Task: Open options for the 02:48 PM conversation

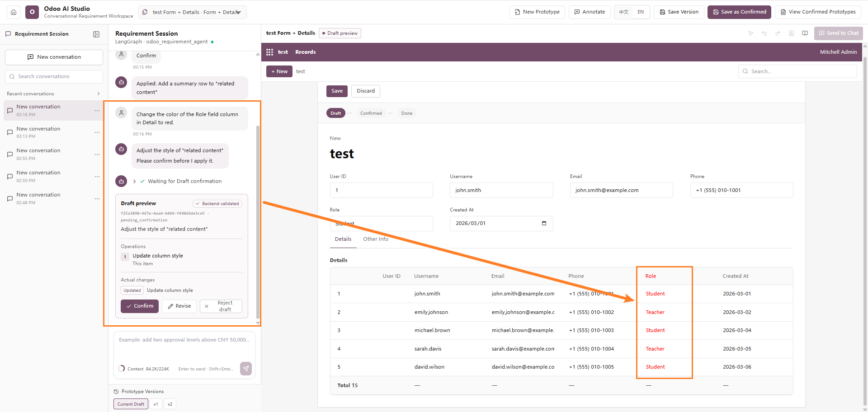Action: click(97, 199)
